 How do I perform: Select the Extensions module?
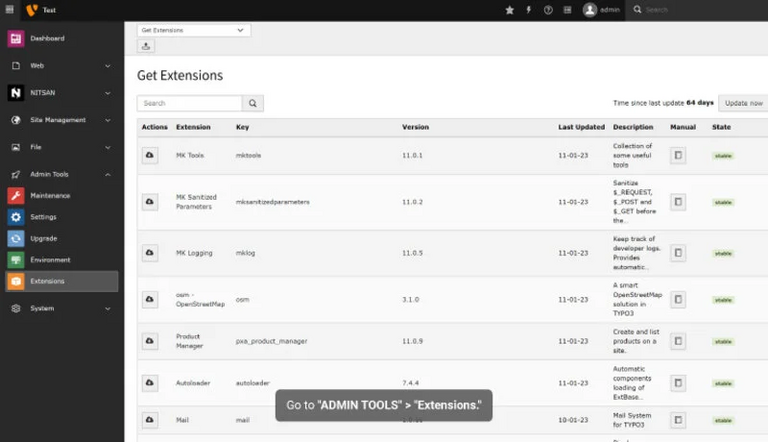click(61, 281)
